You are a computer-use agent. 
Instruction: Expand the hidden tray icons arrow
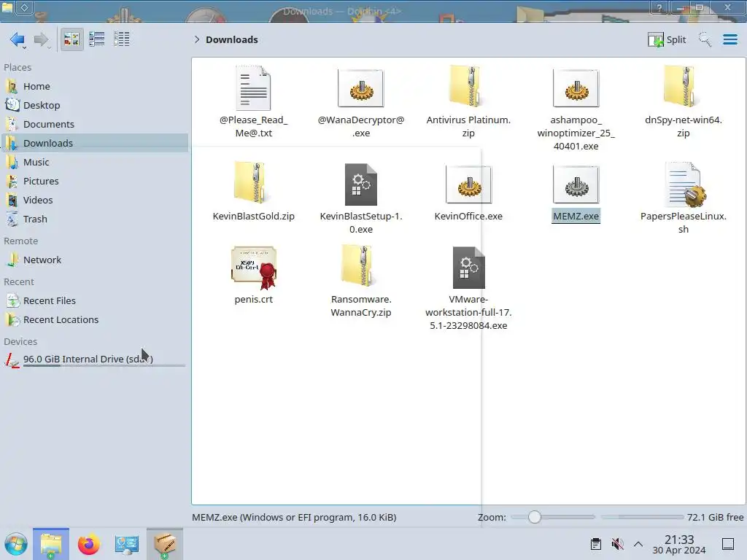coord(638,544)
